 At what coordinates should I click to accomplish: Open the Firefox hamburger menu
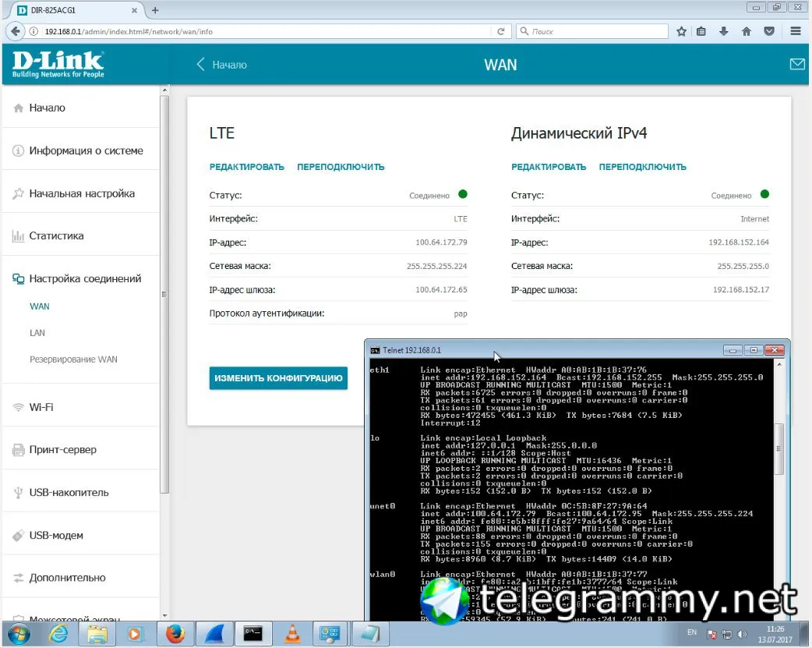tap(796, 31)
